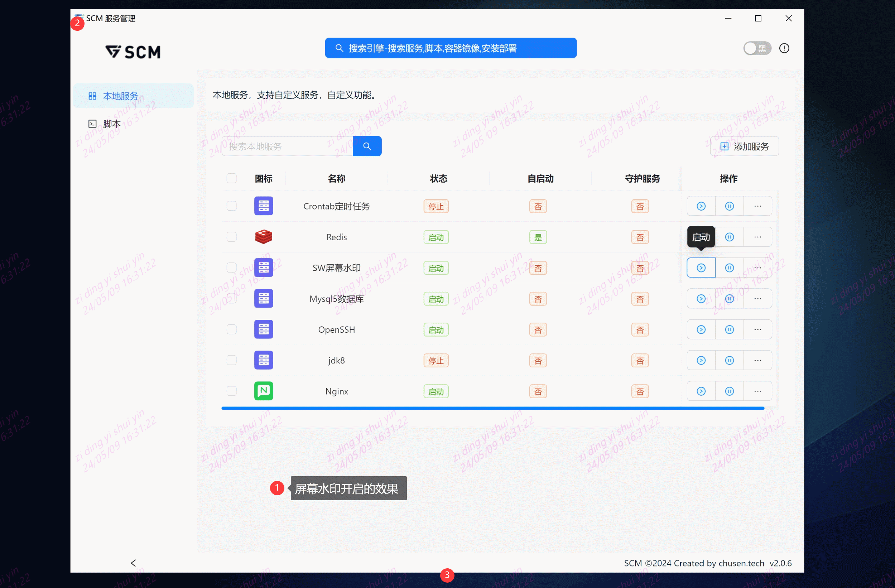
Task: Click the 添加服务 button
Action: pos(744,146)
